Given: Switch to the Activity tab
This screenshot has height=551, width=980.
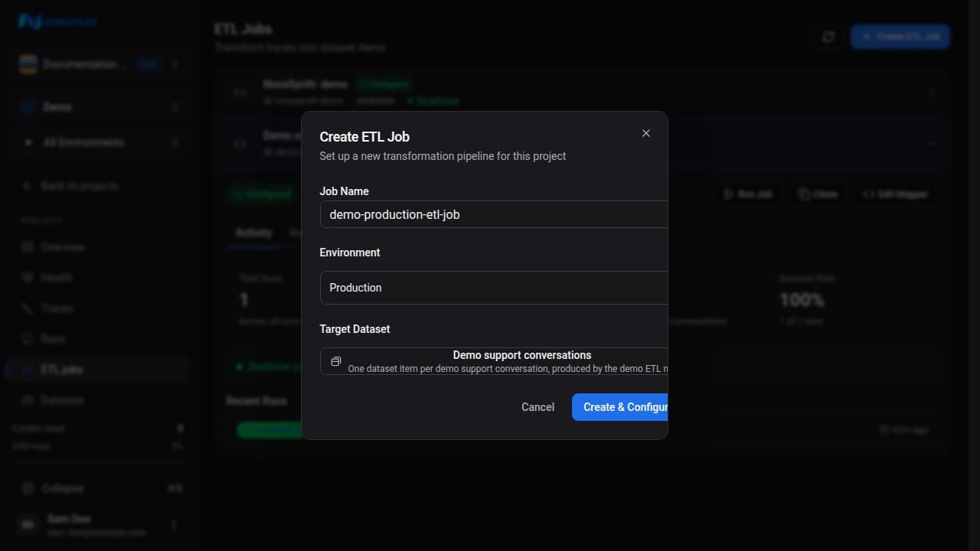Looking at the screenshot, I should (253, 233).
